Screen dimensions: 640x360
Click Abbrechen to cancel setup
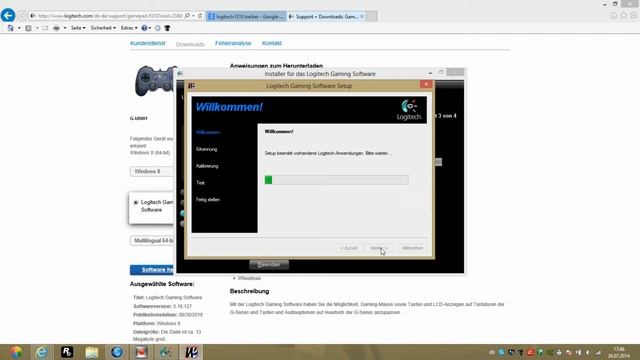(412, 248)
